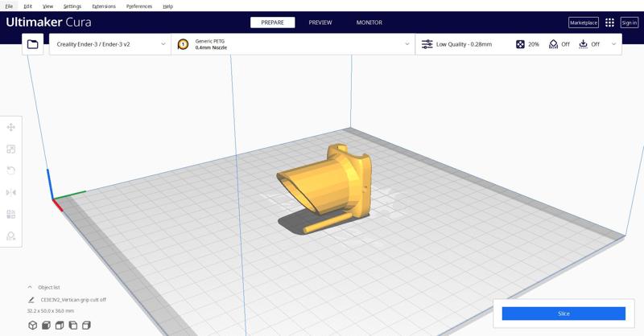Click the support Off icon
Viewport: 644px width, 336px height.
tap(553, 44)
